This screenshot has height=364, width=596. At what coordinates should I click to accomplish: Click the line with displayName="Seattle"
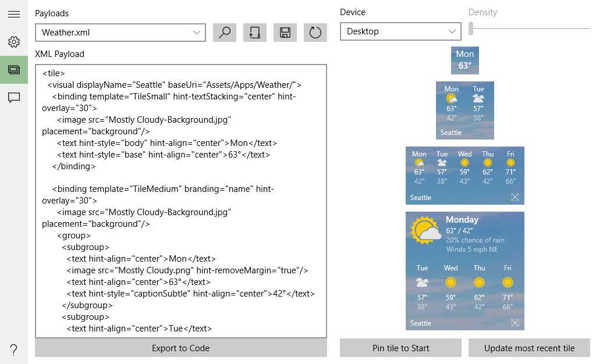pyautogui.click(x=174, y=85)
